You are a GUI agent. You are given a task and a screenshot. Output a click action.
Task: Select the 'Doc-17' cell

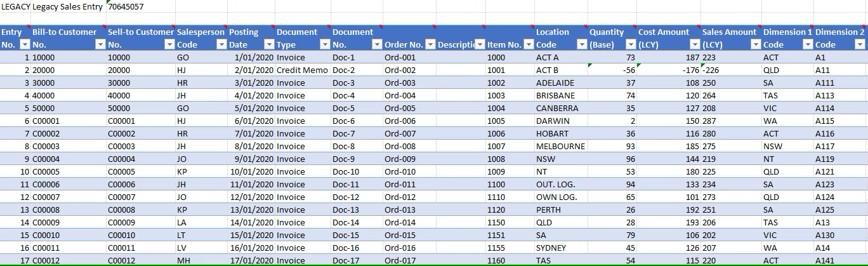coord(357,260)
